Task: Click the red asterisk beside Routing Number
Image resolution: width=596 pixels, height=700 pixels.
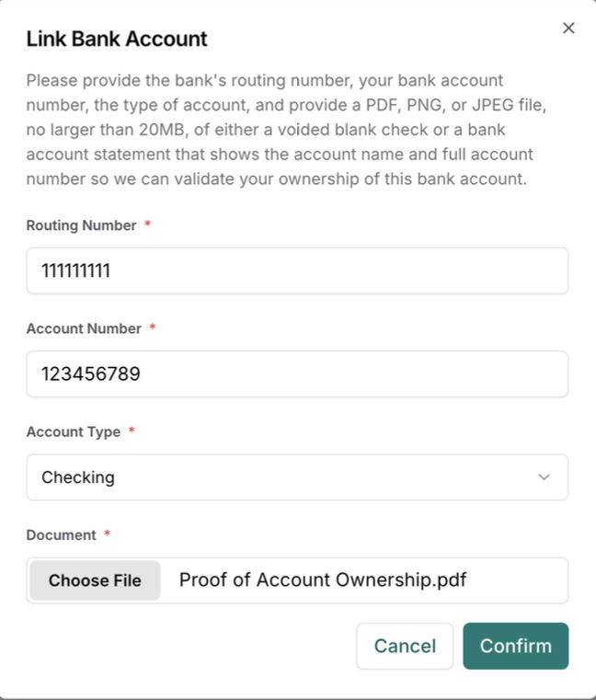Action: point(147,224)
